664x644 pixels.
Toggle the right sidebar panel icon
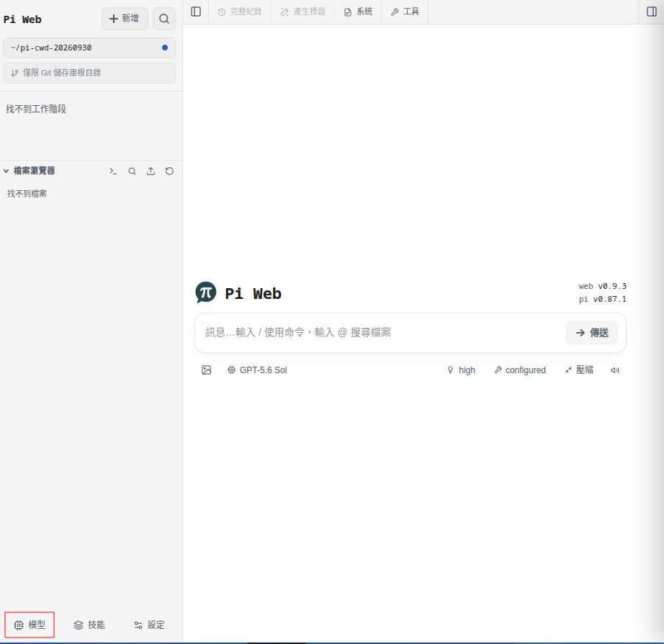click(x=652, y=12)
